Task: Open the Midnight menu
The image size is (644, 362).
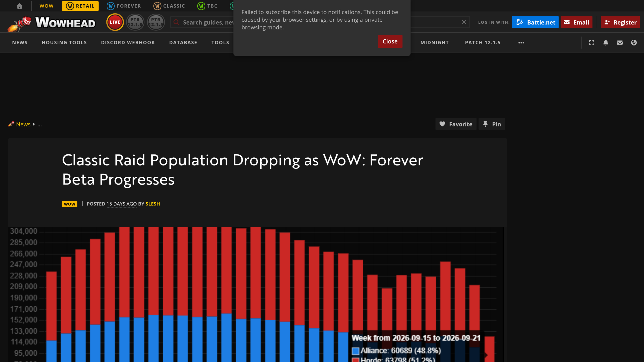Action: click(x=434, y=42)
